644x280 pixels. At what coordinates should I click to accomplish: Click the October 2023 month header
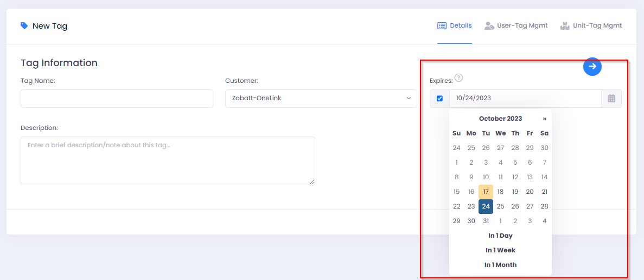500,119
